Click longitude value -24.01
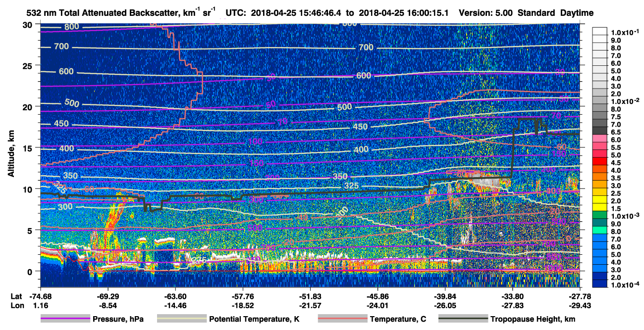 coord(377,305)
